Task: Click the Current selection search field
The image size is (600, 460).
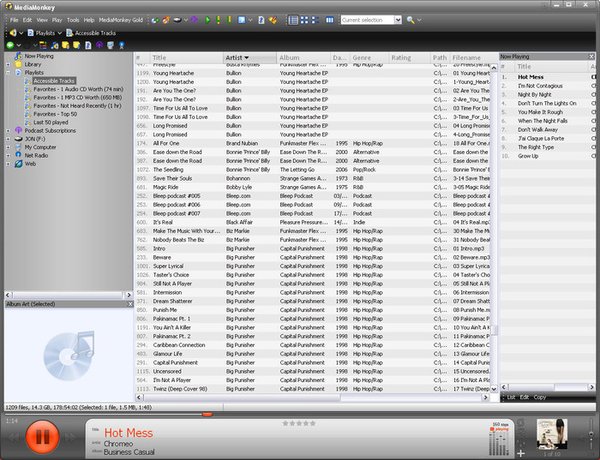Action: 367,20
